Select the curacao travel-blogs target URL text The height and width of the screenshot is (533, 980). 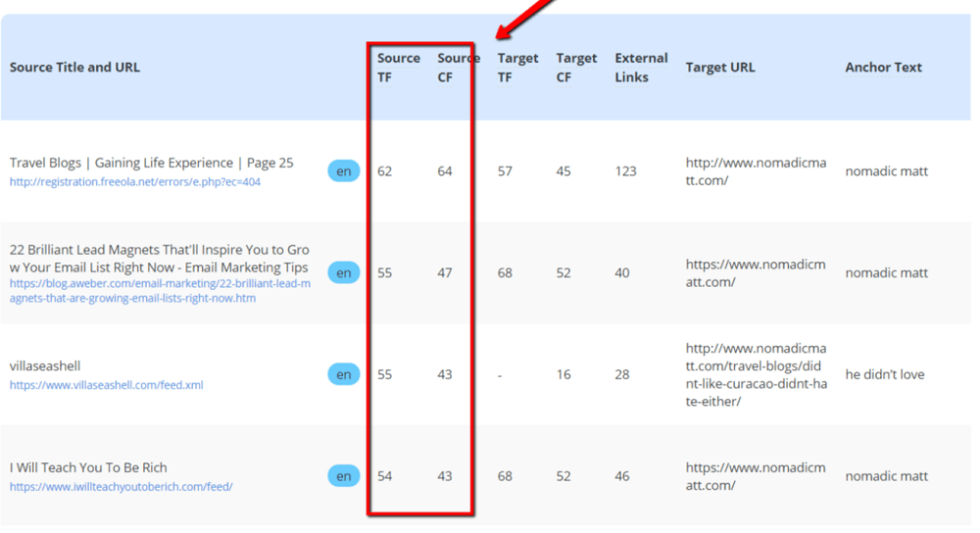pos(757,375)
